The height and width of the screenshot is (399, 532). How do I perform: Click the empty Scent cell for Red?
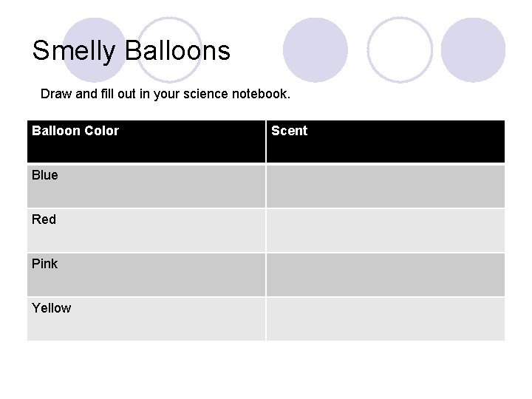[385, 230]
